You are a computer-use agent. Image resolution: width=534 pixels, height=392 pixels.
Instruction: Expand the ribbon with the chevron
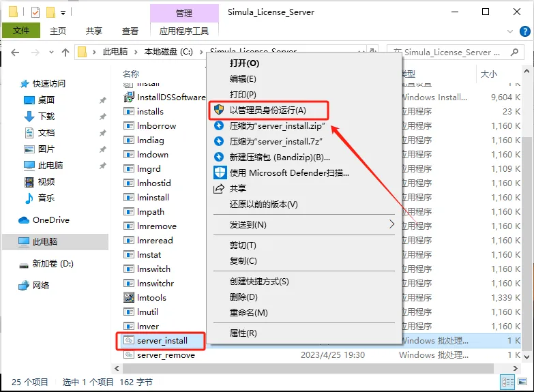click(x=510, y=31)
